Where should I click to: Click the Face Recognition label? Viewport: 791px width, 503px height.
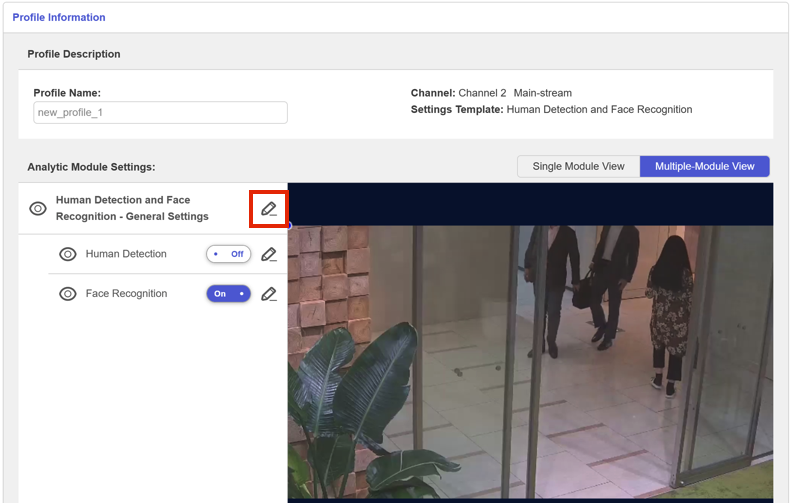[126, 294]
